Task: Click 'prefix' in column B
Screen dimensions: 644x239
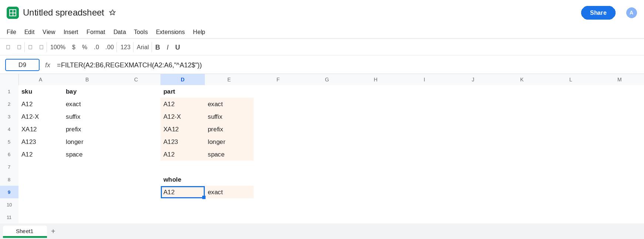Action: pos(87,129)
